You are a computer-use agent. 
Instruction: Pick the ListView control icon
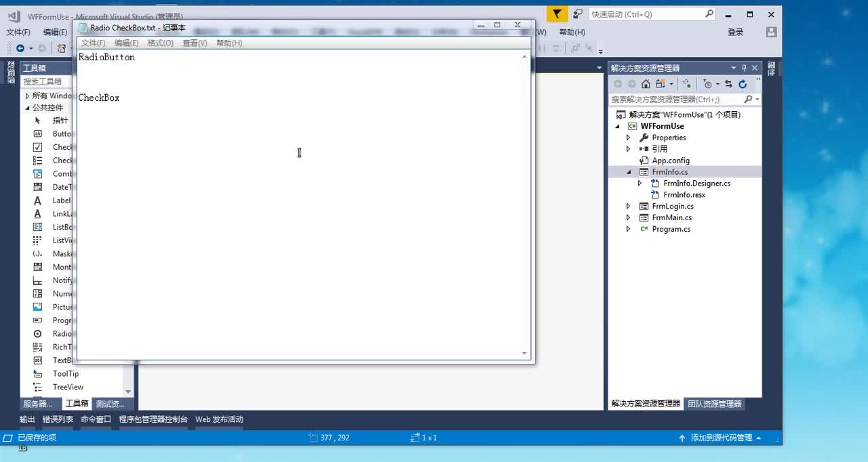click(38, 240)
